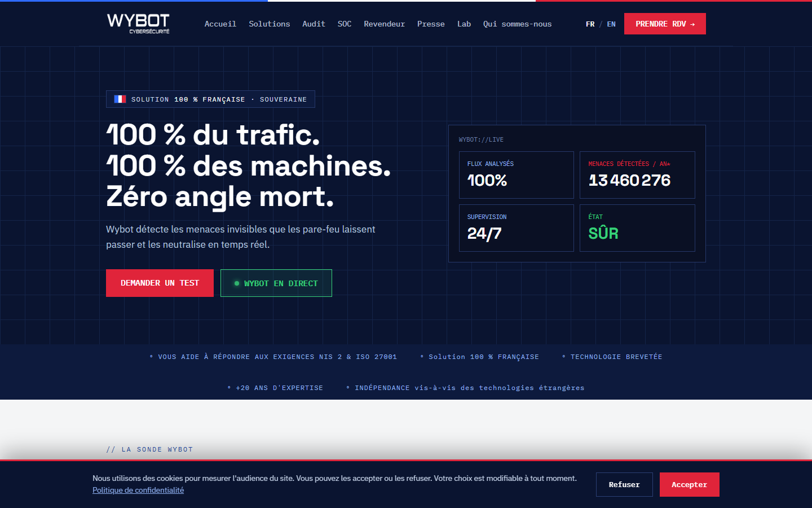Select the FLUX ANALYSÉS 100% card

516,175
